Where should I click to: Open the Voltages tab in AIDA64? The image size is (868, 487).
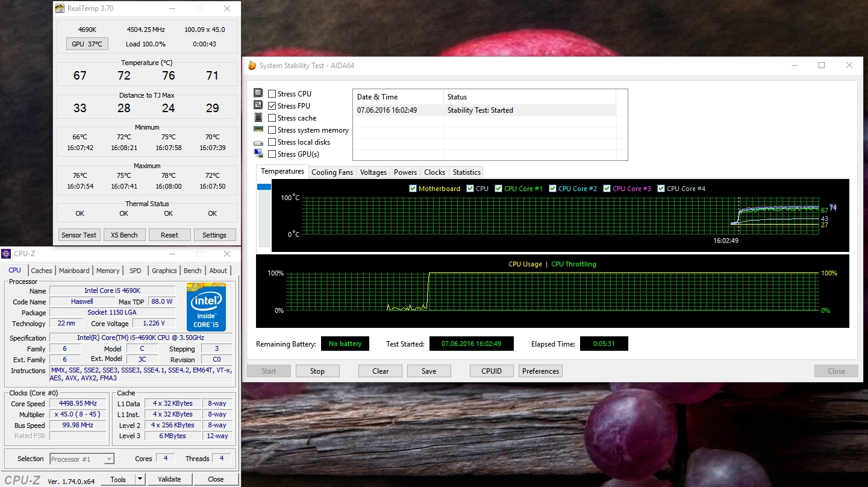[373, 172]
